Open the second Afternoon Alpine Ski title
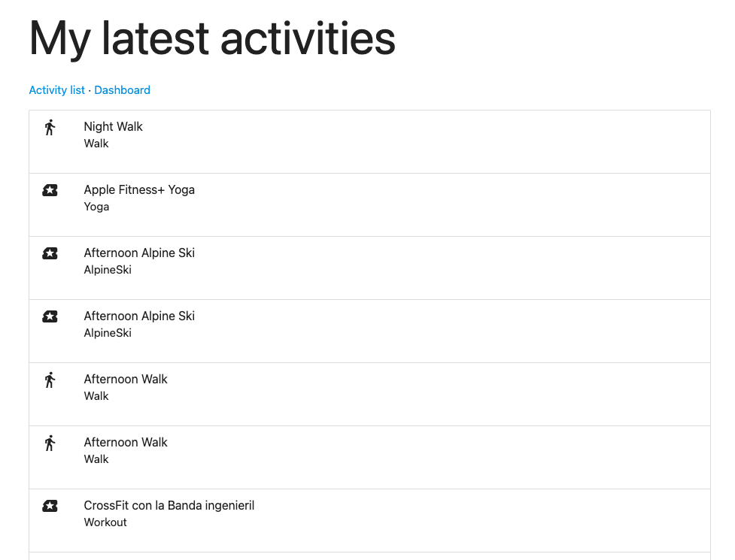This screenshot has width=735, height=560. (139, 316)
